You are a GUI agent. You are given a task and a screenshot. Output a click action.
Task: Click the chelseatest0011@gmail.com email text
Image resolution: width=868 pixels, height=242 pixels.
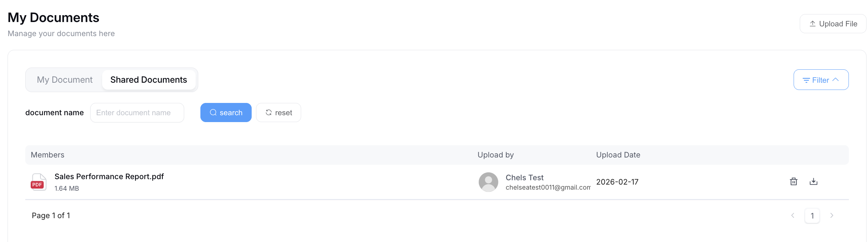point(548,187)
